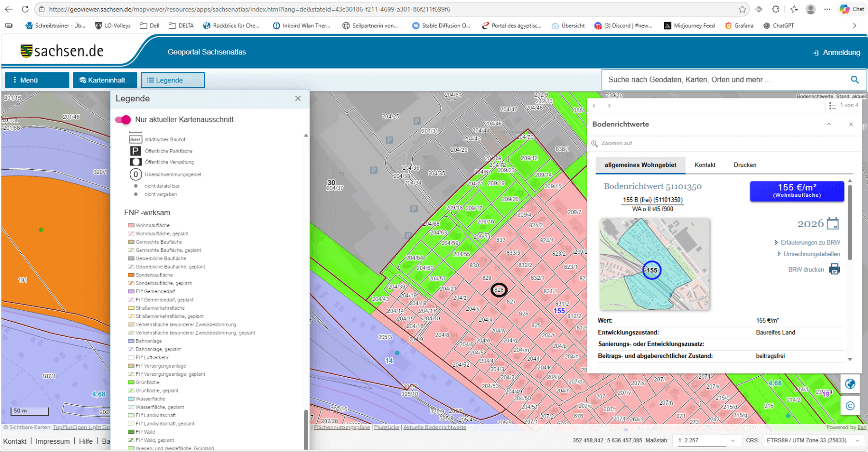The height and width of the screenshot is (452, 868).
Task: Click the Sonderbaufläche legend color swatch
Action: pos(131,275)
